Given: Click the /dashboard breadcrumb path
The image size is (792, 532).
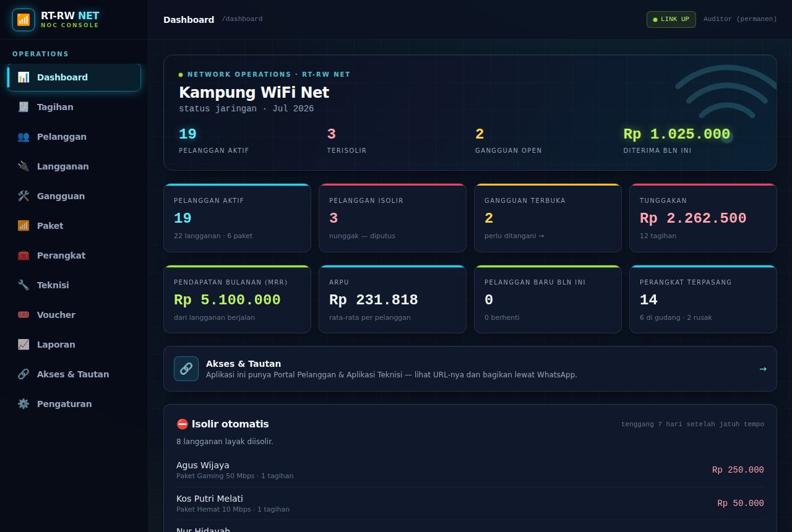Looking at the screenshot, I should [x=242, y=19].
